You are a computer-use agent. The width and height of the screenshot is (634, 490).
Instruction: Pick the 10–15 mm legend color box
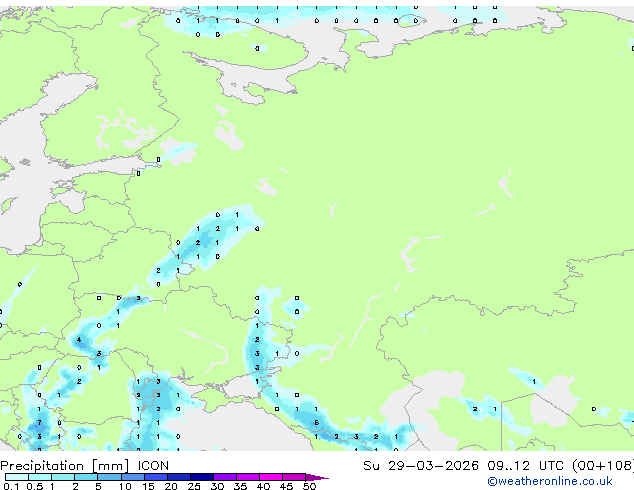(x=133, y=477)
